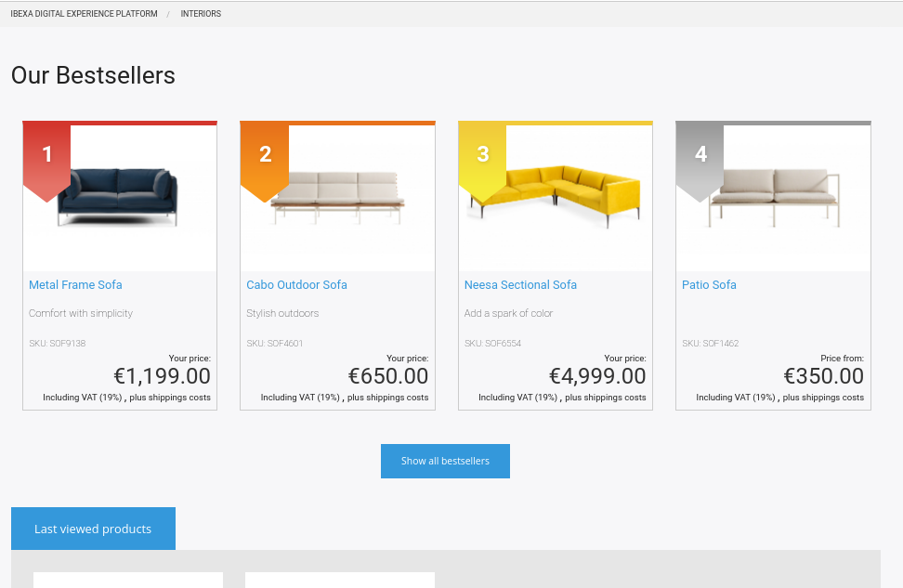This screenshot has height=588, width=903.
Task: Open the Neesa Sectional Sofa product link
Action: pos(520,284)
